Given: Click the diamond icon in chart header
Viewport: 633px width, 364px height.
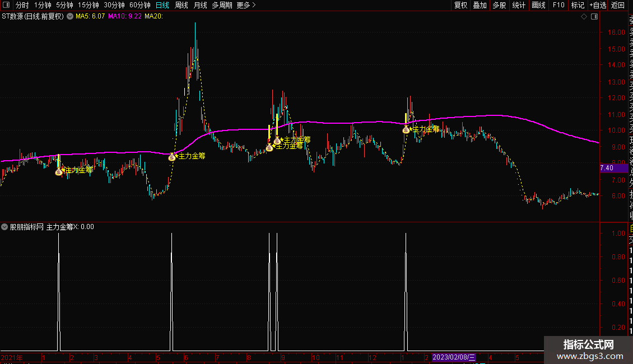Looking at the screenshot, I should [x=584, y=17].
